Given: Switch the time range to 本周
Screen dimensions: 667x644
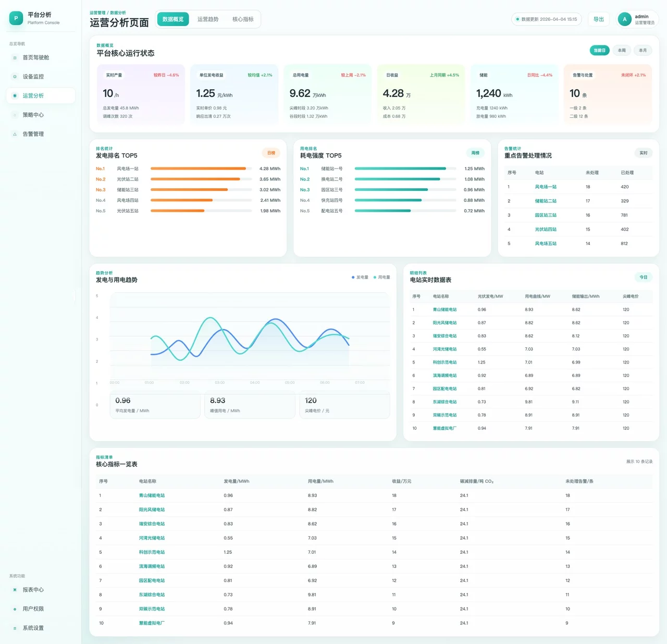Looking at the screenshot, I should pos(622,51).
